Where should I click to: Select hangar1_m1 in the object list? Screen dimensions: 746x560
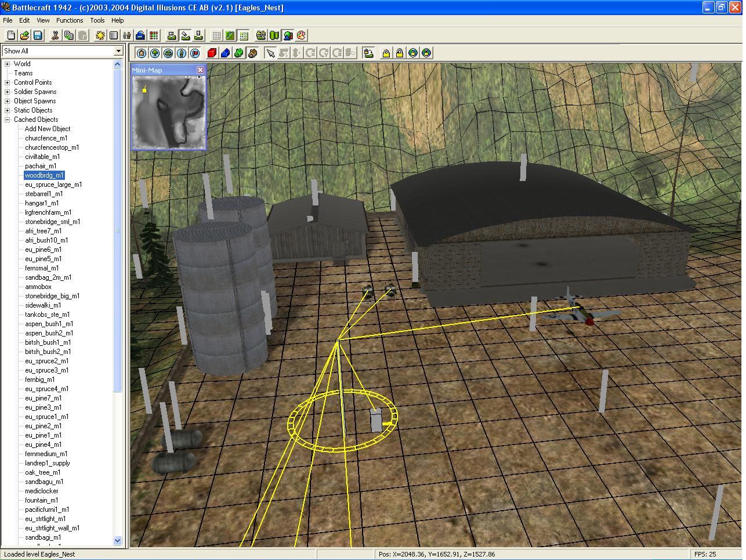tap(42, 203)
